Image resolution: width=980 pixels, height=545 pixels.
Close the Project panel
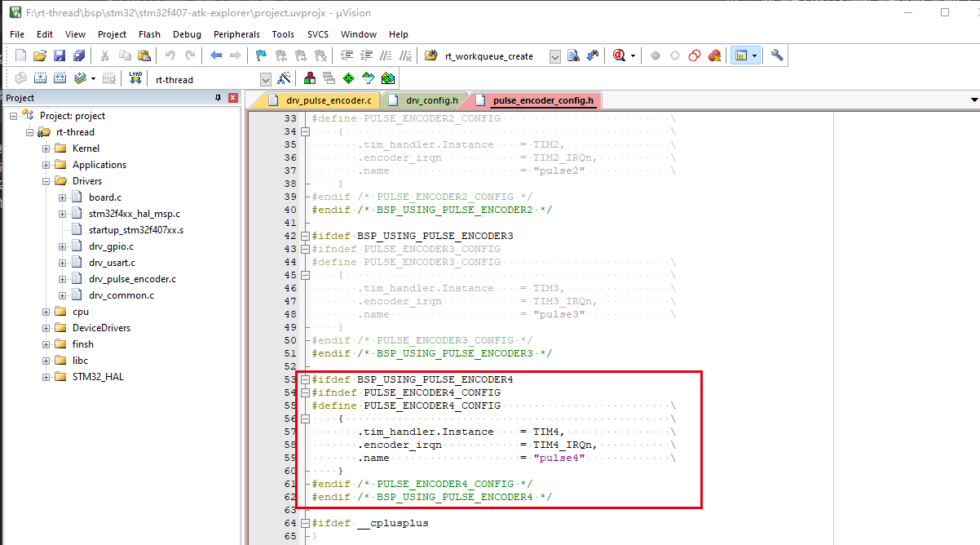(233, 98)
